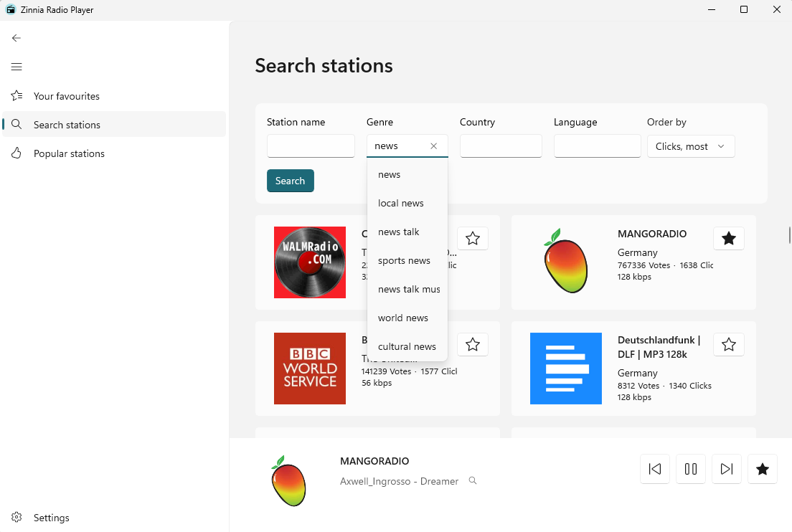Clear the Genre field text
This screenshot has height=532, width=792.
point(433,146)
